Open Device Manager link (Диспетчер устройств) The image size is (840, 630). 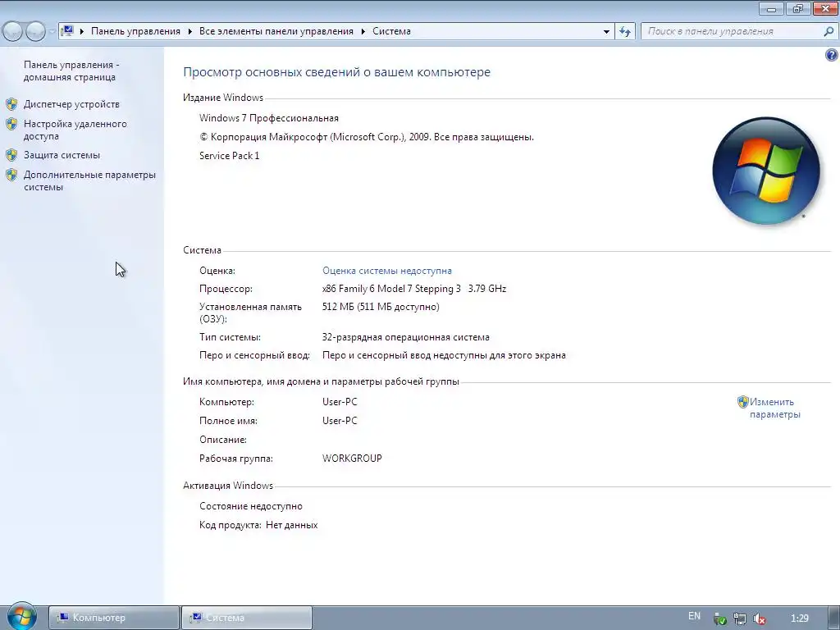71,104
